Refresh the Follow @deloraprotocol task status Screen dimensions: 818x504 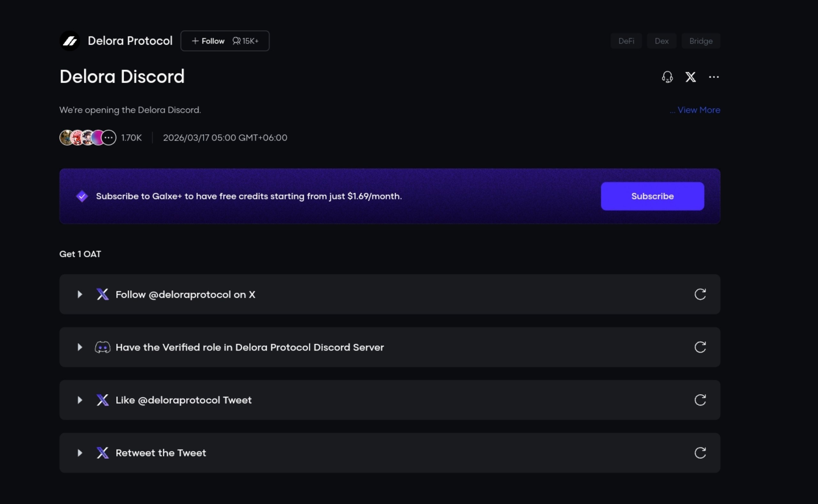tap(700, 294)
